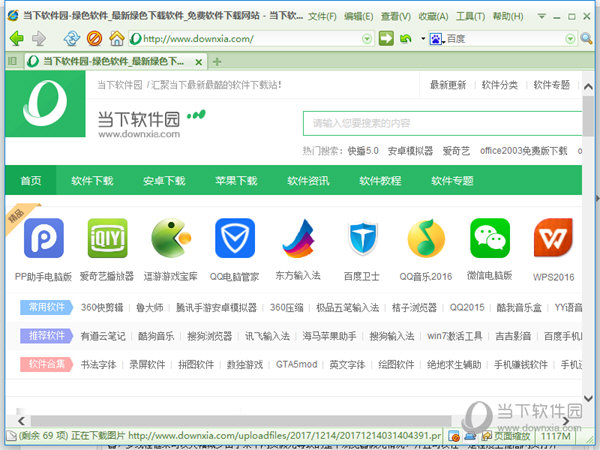
Task: Go to 软件资讯 navigation section
Action: (308, 180)
